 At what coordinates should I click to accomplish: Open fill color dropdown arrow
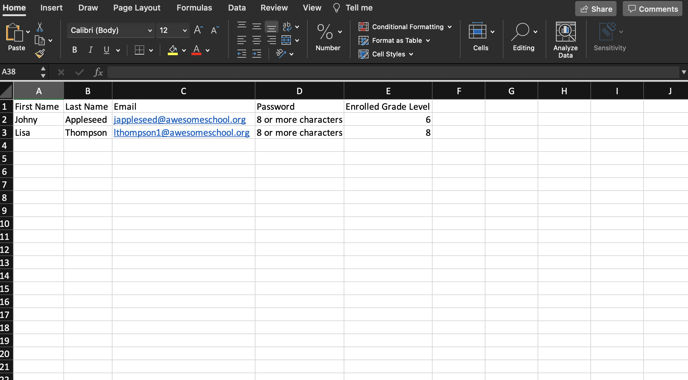coord(184,50)
